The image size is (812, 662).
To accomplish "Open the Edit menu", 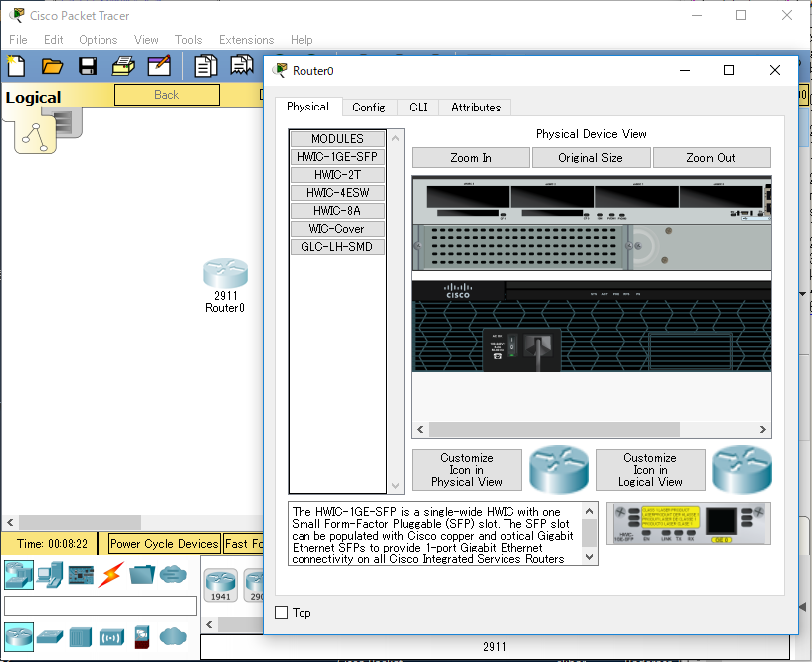I will [x=54, y=40].
